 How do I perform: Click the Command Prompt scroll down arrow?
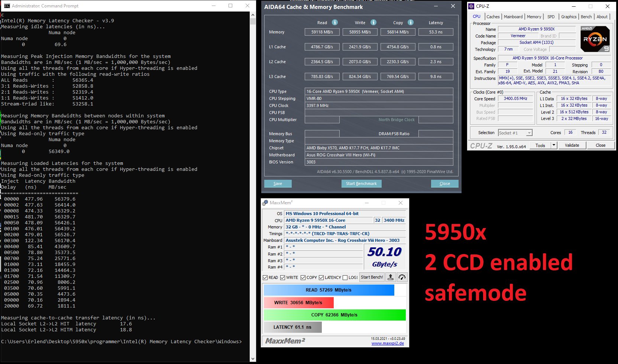(x=253, y=359)
